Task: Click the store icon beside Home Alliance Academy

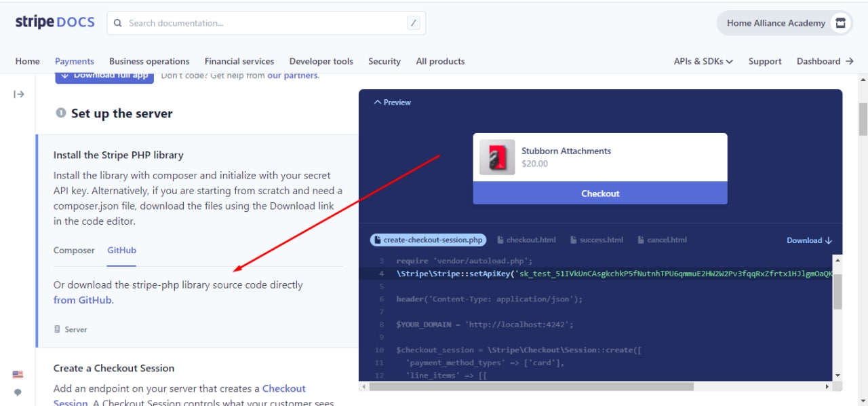Action: [841, 23]
